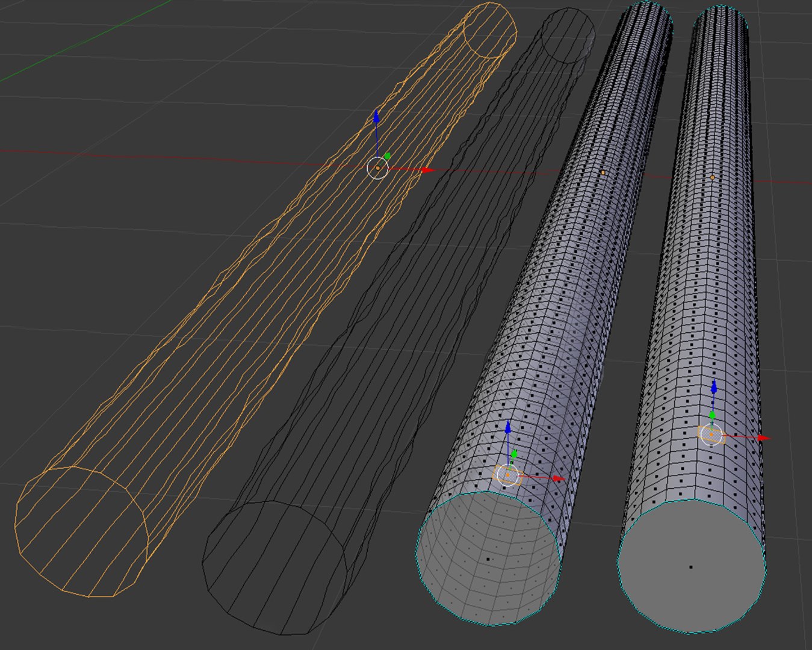Click green Y-axis handle on gridded-cap cylinder gizmo
The height and width of the screenshot is (650, 812).
click(x=514, y=454)
